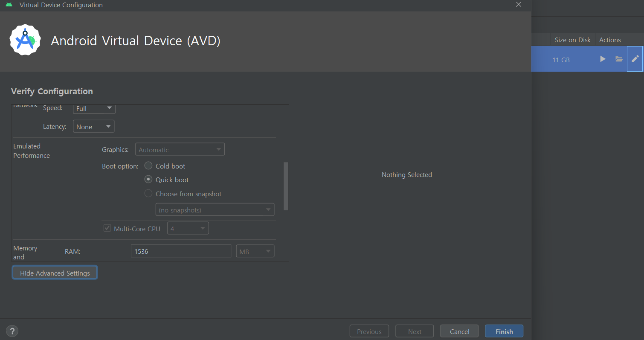Open the AVD folder on disk
This screenshot has width=644, height=340.
tap(619, 59)
